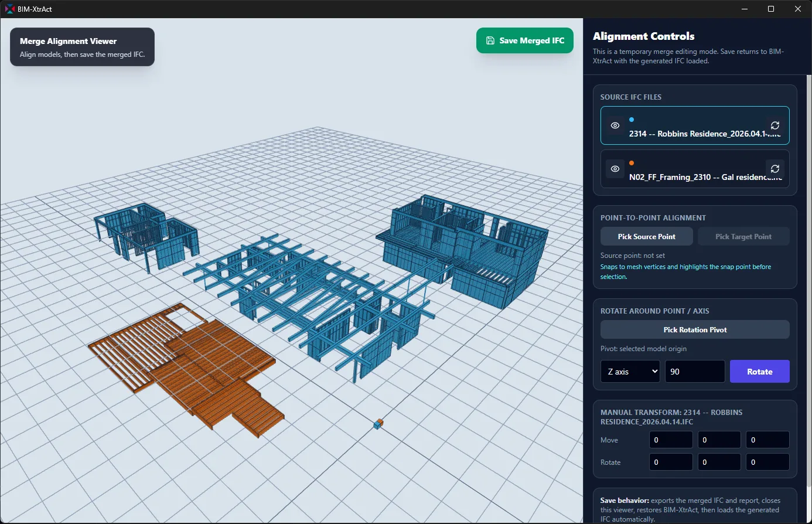
Task: Select the N02_FF_Framing_2310 file row
Action: [695, 169]
